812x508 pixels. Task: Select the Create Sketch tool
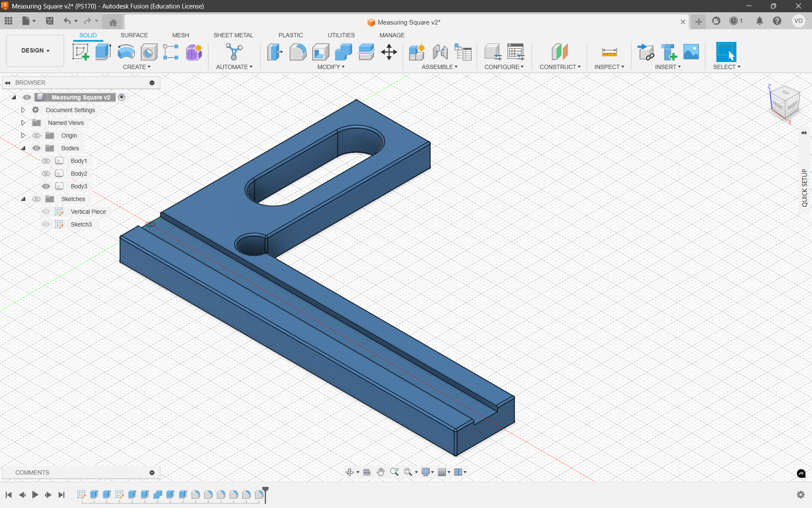80,52
